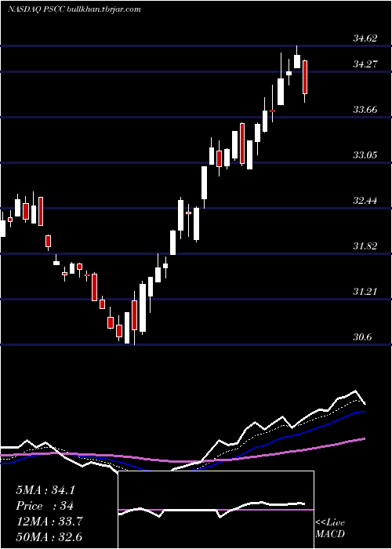Click the 31.21 price level label
The width and height of the screenshot is (392, 549).
(x=365, y=291)
